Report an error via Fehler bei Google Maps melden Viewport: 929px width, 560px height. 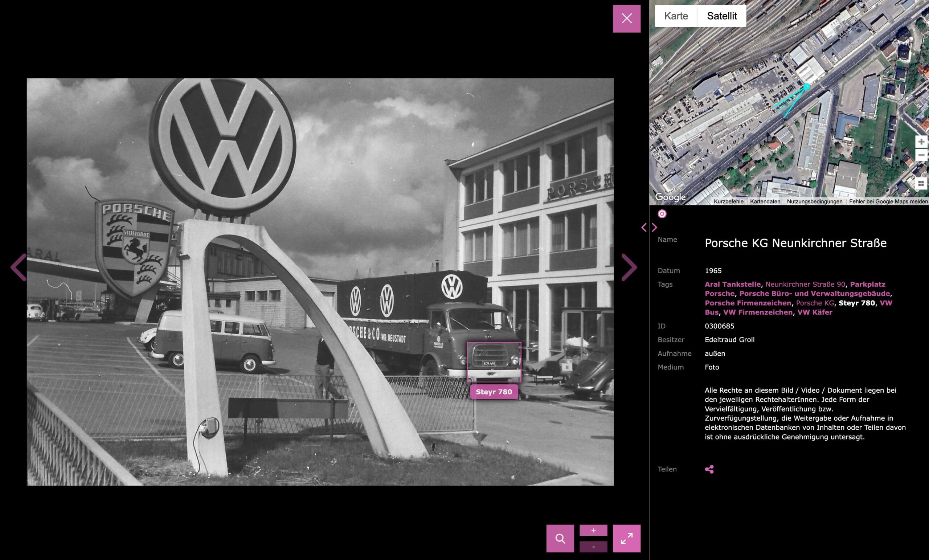tap(888, 201)
